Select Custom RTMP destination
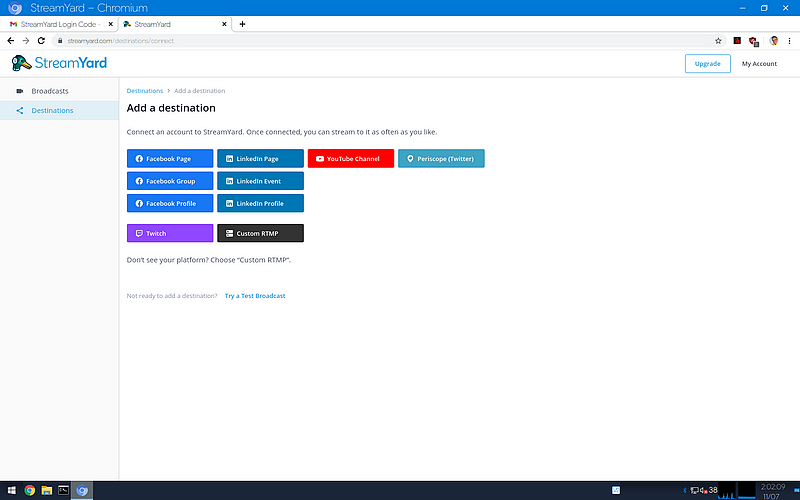This screenshot has height=500, width=800. pyautogui.click(x=260, y=233)
